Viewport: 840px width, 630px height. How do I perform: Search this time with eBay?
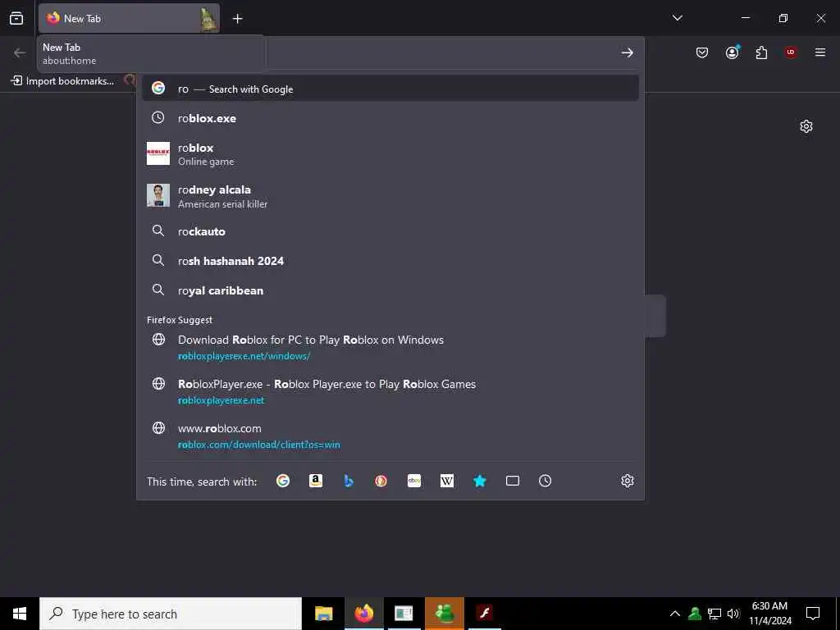pos(414,481)
